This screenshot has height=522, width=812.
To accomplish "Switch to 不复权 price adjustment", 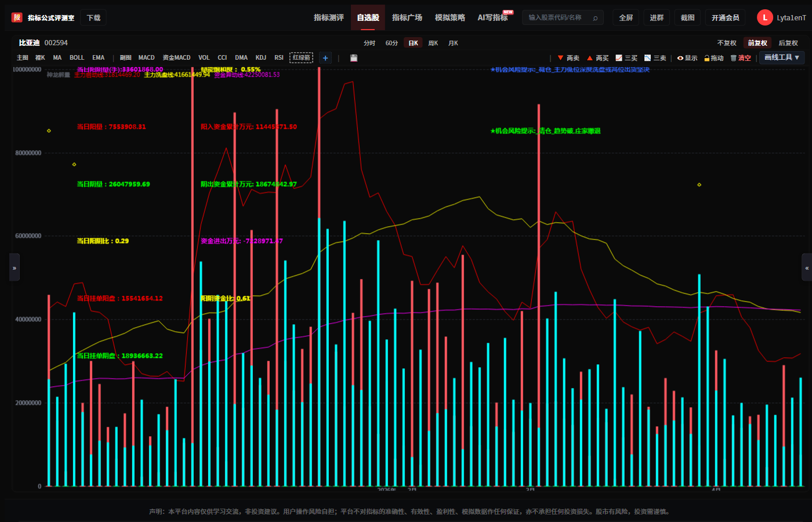I will (727, 43).
